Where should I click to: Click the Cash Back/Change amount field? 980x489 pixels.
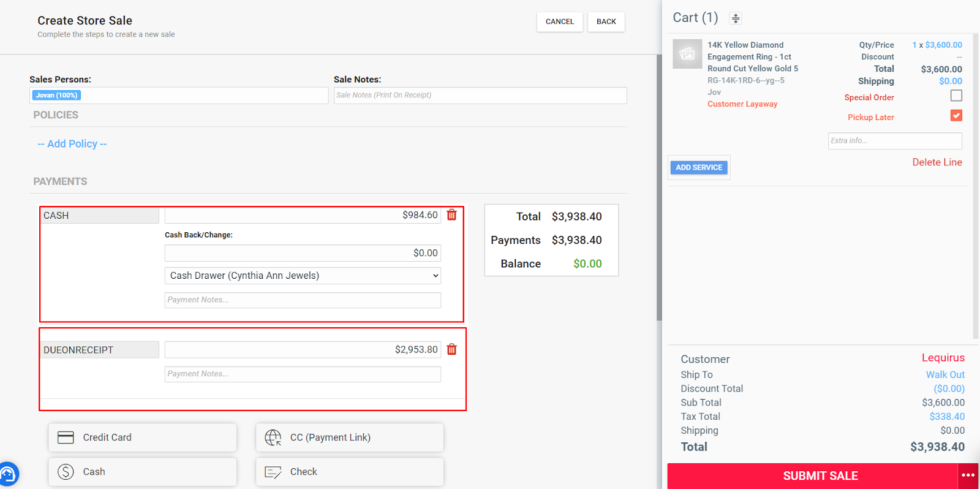pos(303,253)
